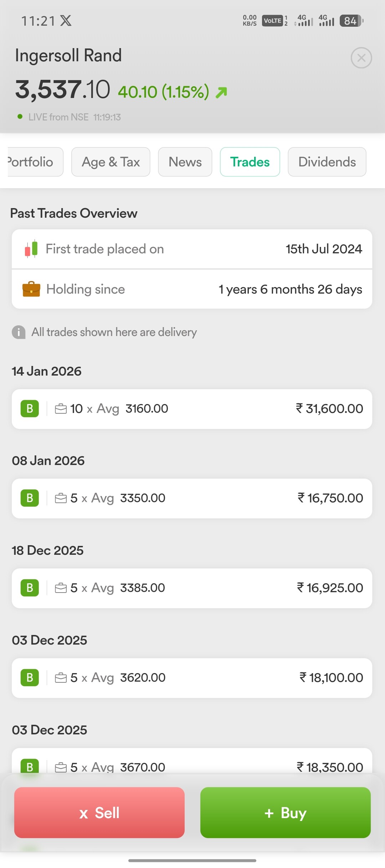Tap the green up-arrow next to 1.15%
The width and height of the screenshot is (385, 868).
coord(221,92)
